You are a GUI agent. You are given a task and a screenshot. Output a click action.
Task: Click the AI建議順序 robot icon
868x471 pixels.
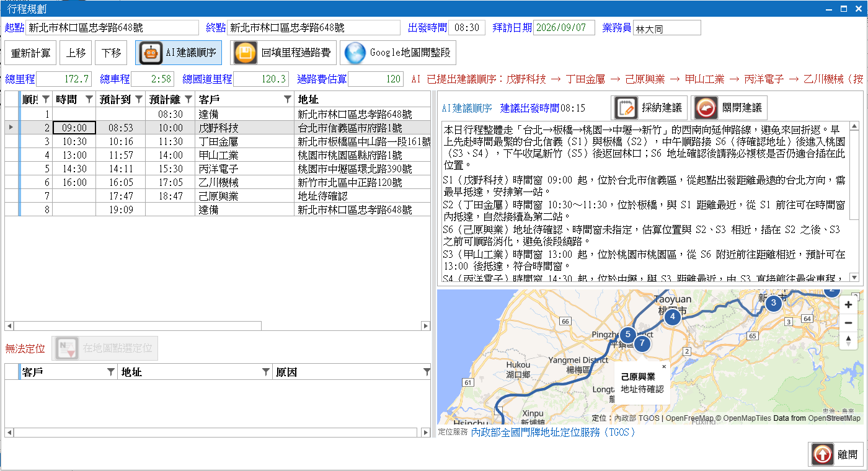[x=151, y=53]
